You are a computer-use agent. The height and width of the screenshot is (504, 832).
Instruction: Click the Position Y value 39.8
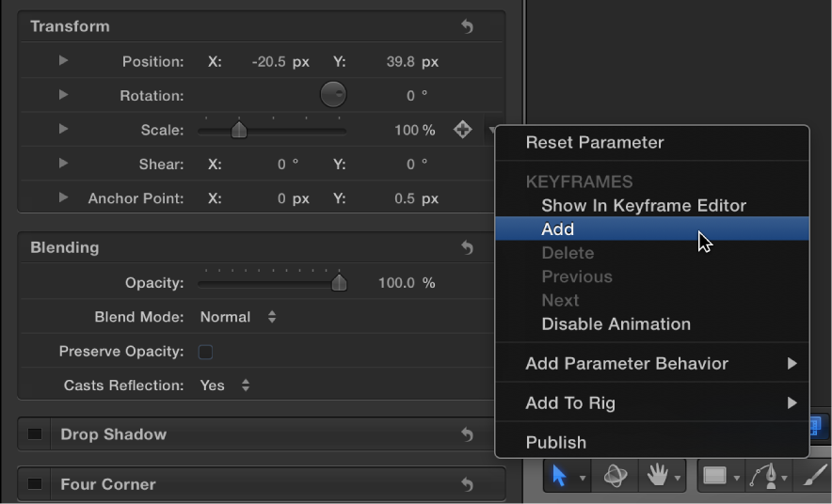[x=400, y=62]
